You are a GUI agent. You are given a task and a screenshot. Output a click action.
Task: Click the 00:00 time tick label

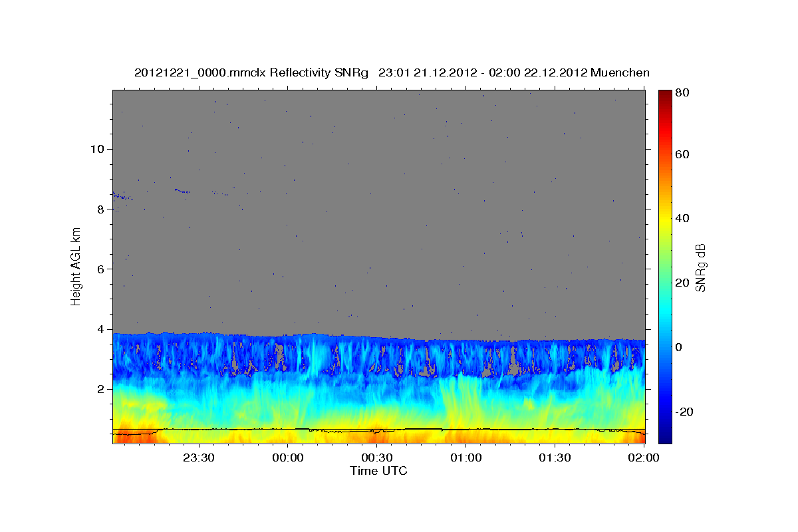288,458
